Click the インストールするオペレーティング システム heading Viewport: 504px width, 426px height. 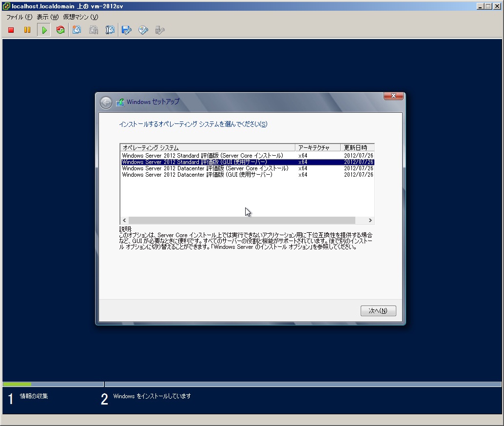click(x=193, y=124)
